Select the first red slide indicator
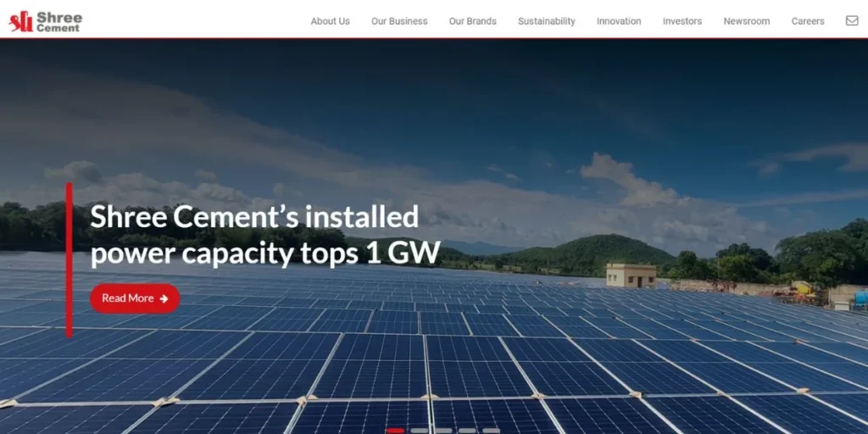868x434 pixels. [x=395, y=430]
